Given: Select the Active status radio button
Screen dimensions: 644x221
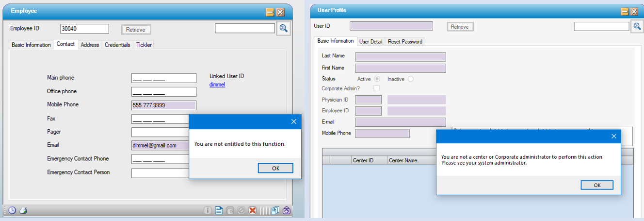Looking at the screenshot, I should [x=377, y=79].
